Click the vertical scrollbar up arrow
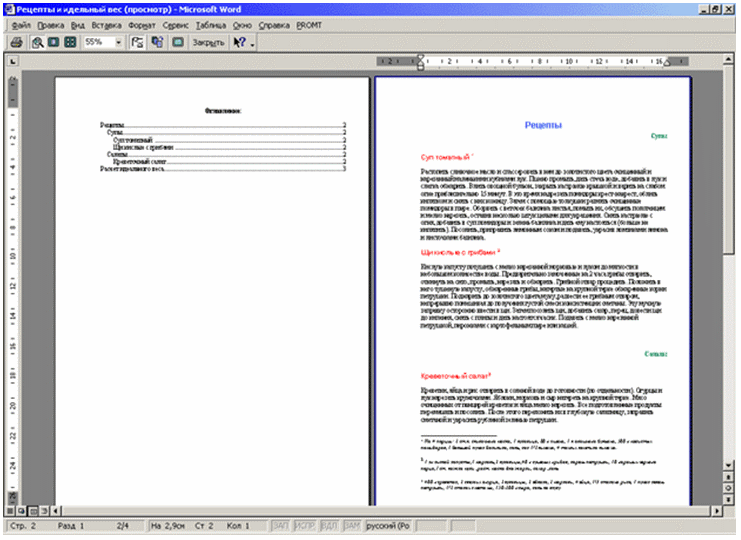Screen dimensions: 741x540 (x=728, y=60)
